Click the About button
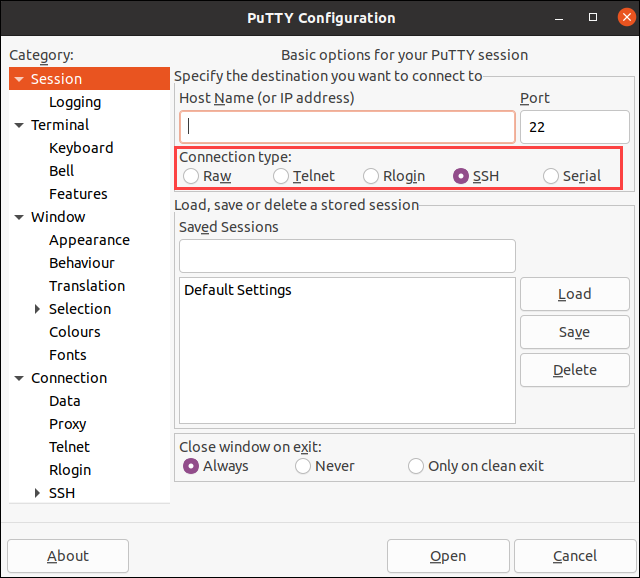Image resolution: width=640 pixels, height=578 pixels. (x=68, y=556)
